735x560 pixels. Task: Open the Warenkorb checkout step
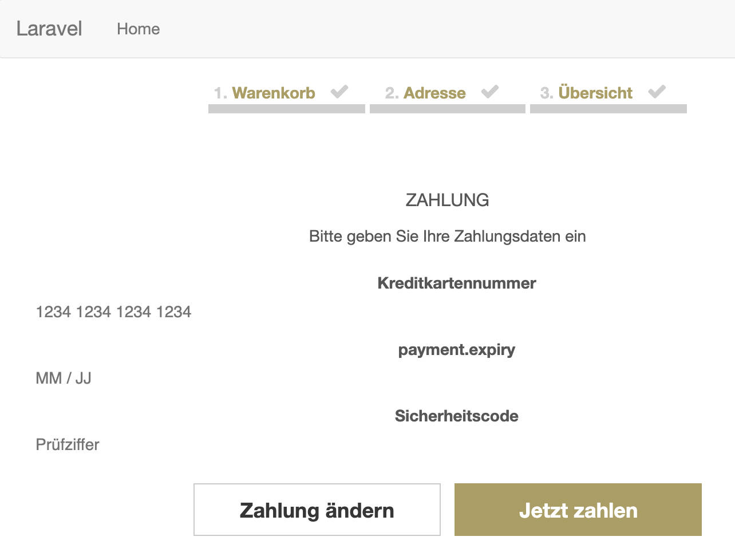coord(264,93)
